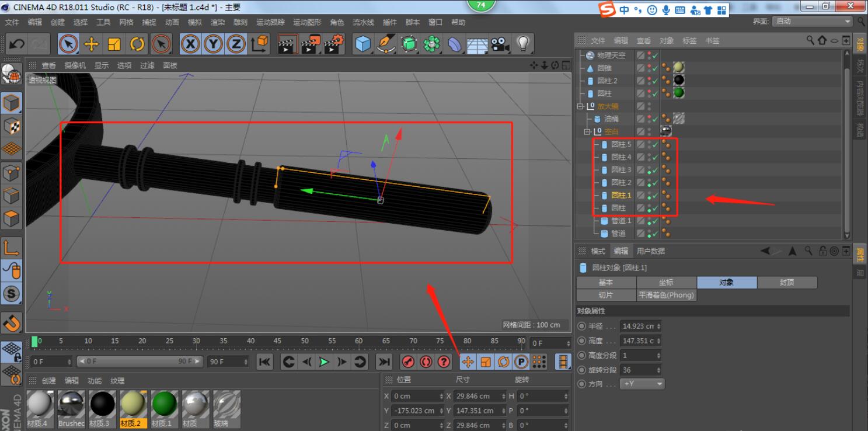Toggle visibility dots for 油桶
This screenshot has height=431, width=868.
pos(650,119)
